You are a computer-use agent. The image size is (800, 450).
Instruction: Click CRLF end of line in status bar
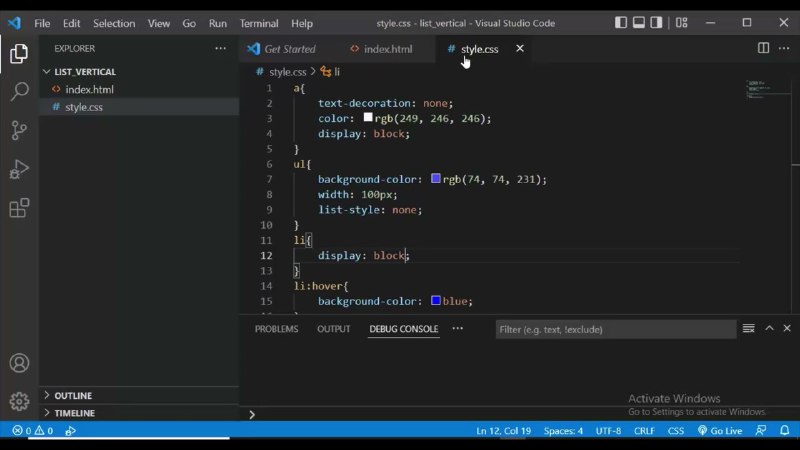pyautogui.click(x=644, y=431)
